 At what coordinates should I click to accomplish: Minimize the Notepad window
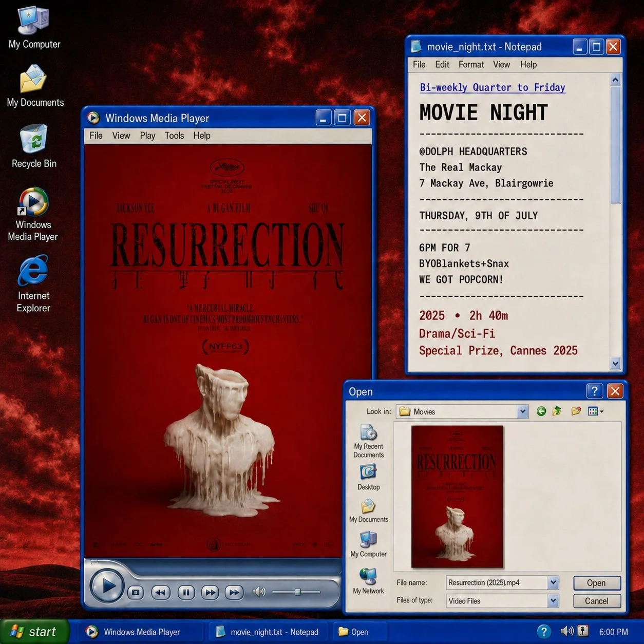click(580, 47)
